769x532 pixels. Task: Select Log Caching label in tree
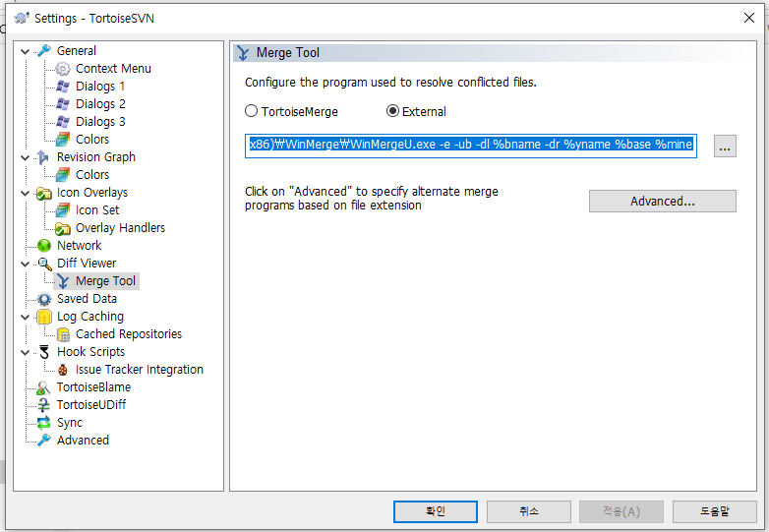(x=90, y=317)
